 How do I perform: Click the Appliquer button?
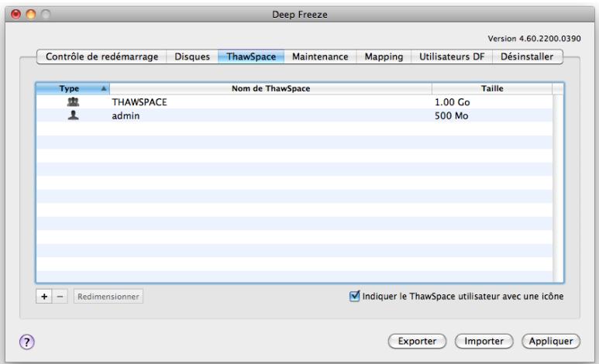[551, 341]
